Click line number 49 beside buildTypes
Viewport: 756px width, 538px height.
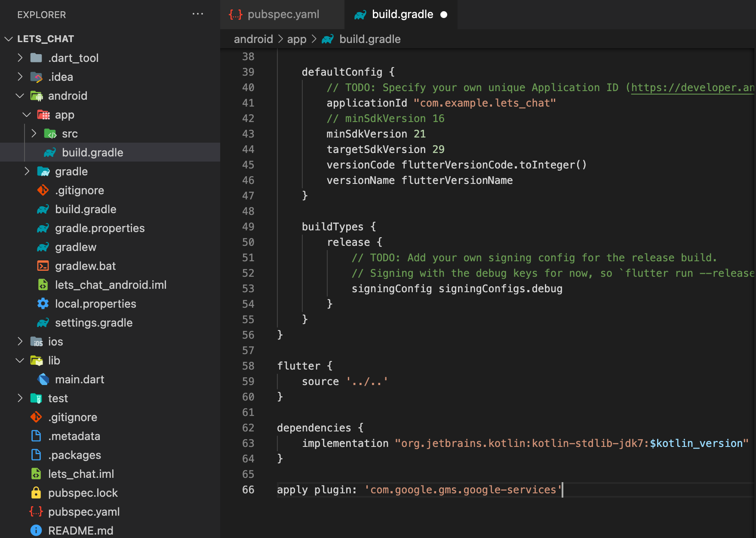click(x=248, y=227)
